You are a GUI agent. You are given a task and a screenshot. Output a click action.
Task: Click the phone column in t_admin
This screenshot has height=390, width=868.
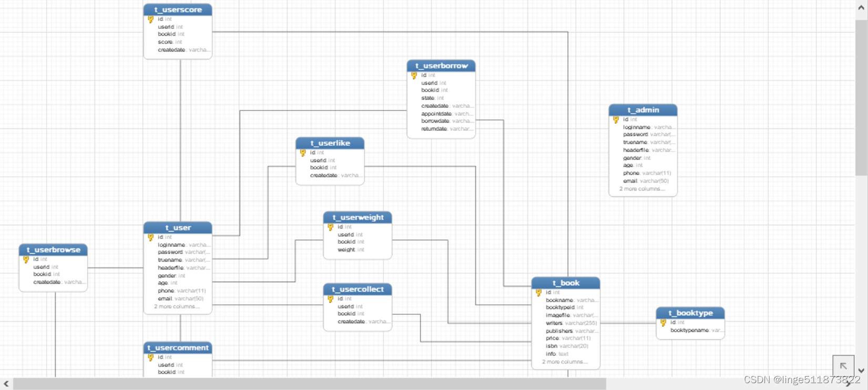coord(647,173)
